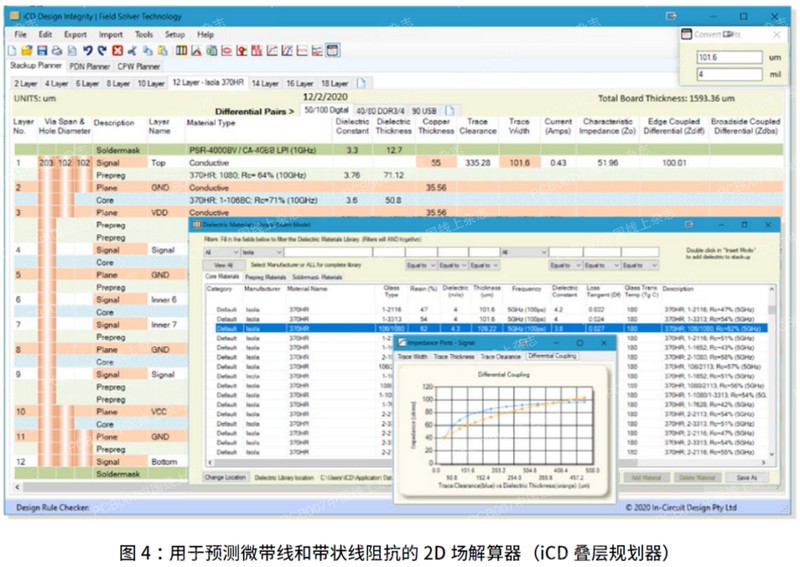The image size is (800, 567).
Task: Click the Paste clipboard icon
Action: click(163, 51)
